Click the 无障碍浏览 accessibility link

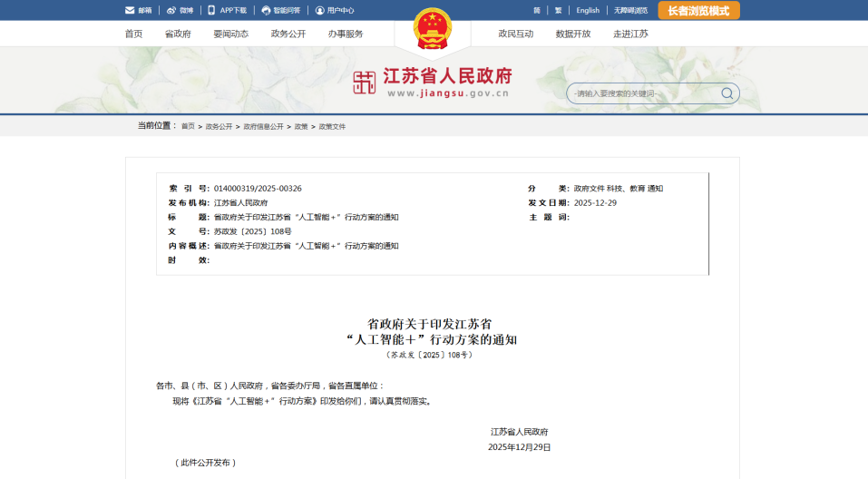pyautogui.click(x=630, y=10)
